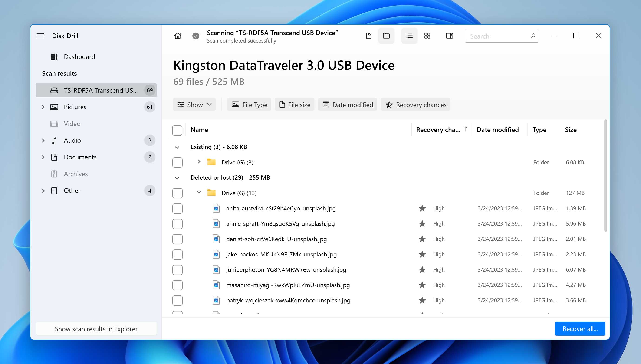Open the hamburger menu next to Disk Drill
The image size is (641, 364).
coord(40,36)
